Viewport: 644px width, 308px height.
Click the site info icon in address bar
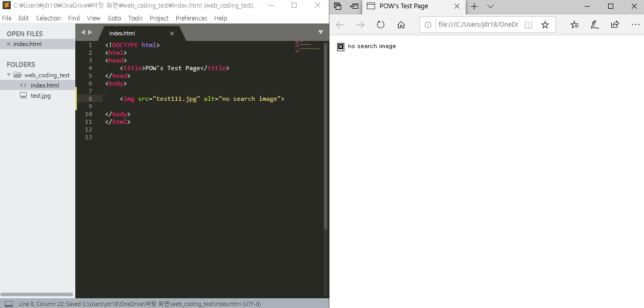428,25
